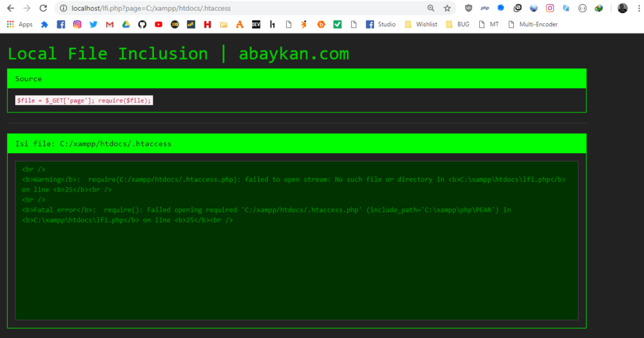Image resolution: width=644 pixels, height=338 pixels.
Task: Click the 'Fatal error' require() line
Action: point(266,210)
